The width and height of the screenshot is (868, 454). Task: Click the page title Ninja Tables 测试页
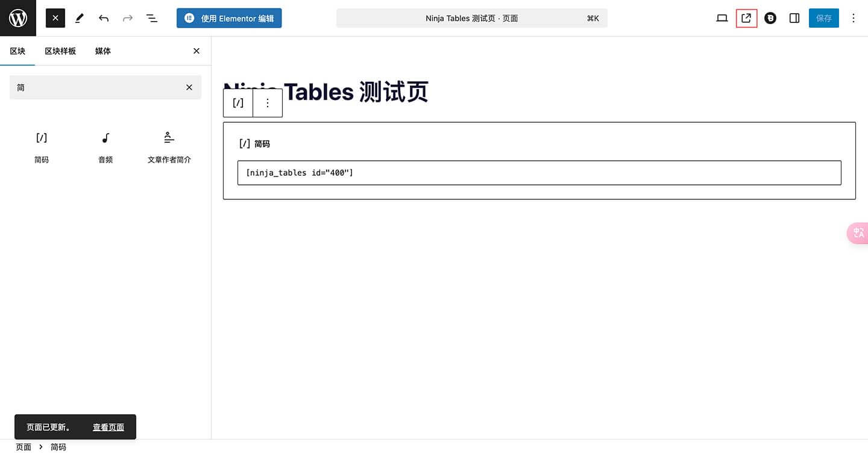coord(325,92)
